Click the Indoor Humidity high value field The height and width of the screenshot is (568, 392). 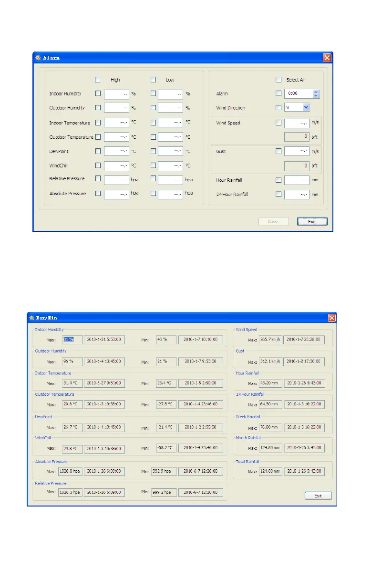(x=116, y=94)
